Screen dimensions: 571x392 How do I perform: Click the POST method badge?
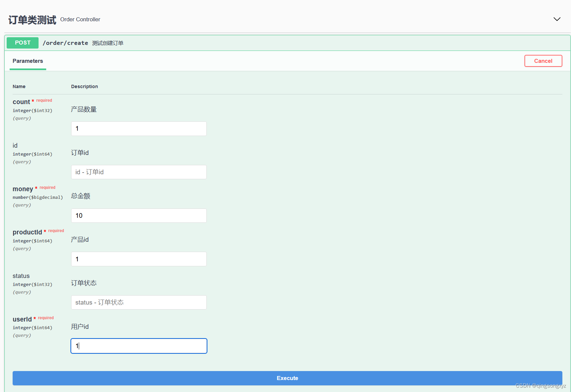point(23,43)
